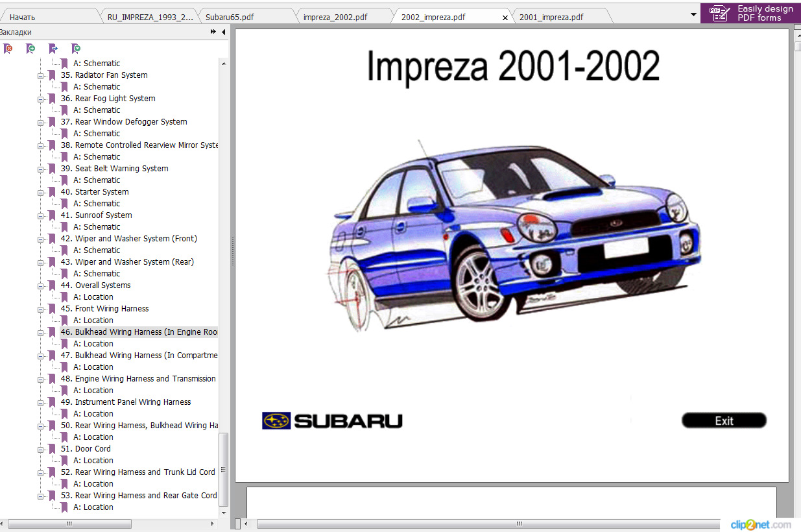Click the bookmarks panel horizontal scroll-right arrow
The height and width of the screenshot is (532, 801).
click(x=213, y=524)
